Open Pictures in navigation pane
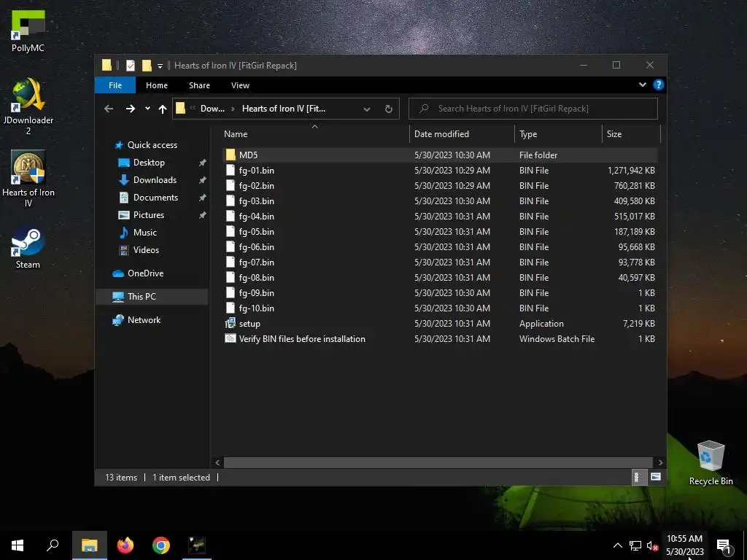 (149, 215)
